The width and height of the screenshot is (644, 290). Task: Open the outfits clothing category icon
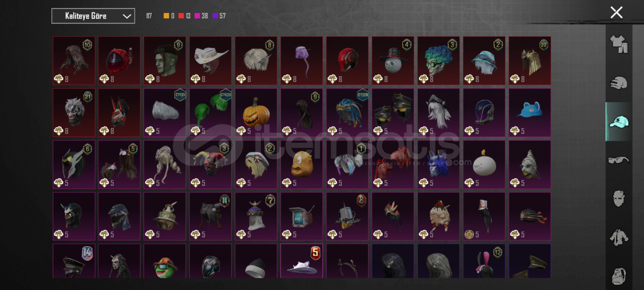point(619,44)
